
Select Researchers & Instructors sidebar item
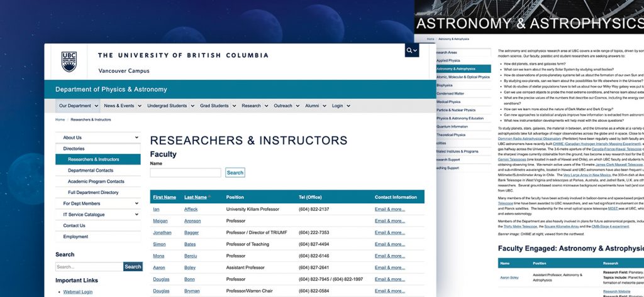coord(97,159)
